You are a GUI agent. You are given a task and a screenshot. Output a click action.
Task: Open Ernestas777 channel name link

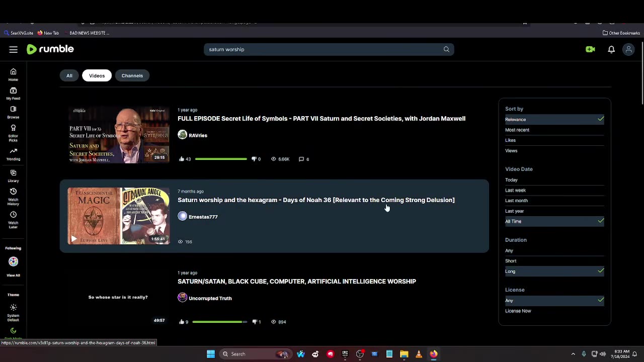tap(203, 217)
